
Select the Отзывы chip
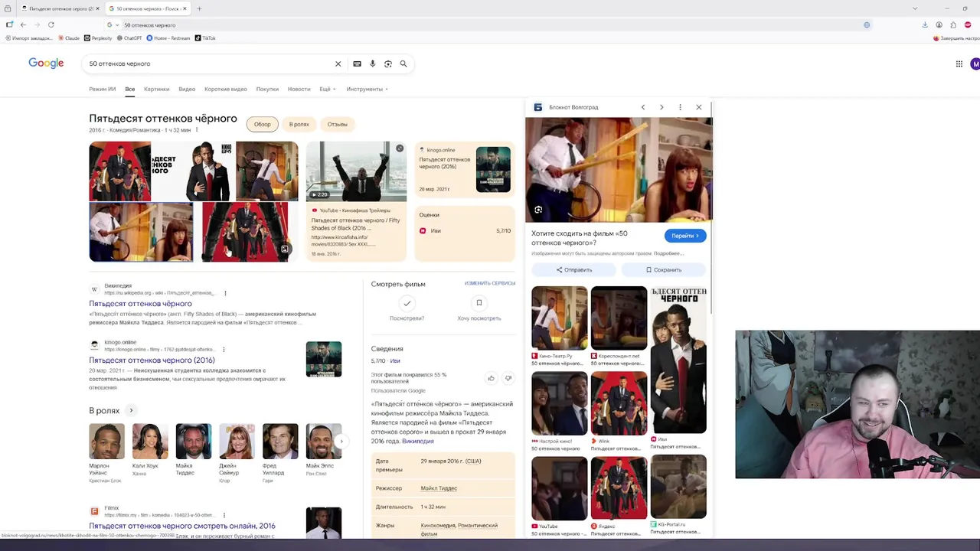point(338,124)
